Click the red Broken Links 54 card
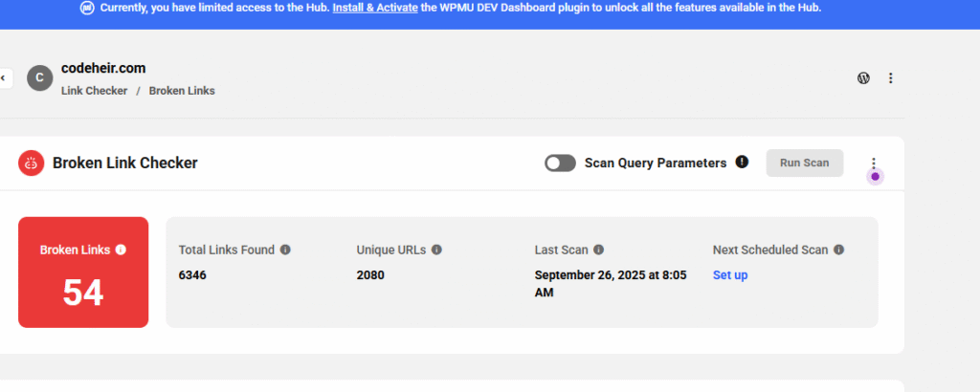This screenshot has height=392, width=980. pos(83,272)
